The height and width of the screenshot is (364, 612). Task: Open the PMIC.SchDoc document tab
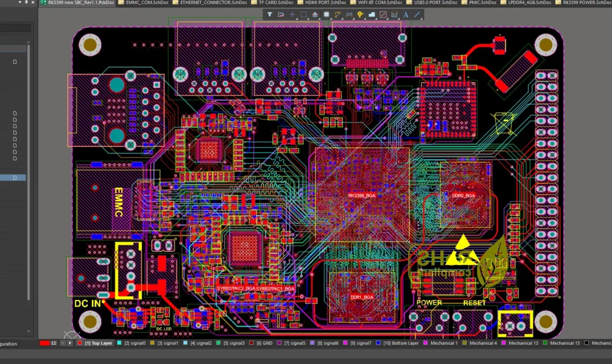pyautogui.click(x=480, y=3)
